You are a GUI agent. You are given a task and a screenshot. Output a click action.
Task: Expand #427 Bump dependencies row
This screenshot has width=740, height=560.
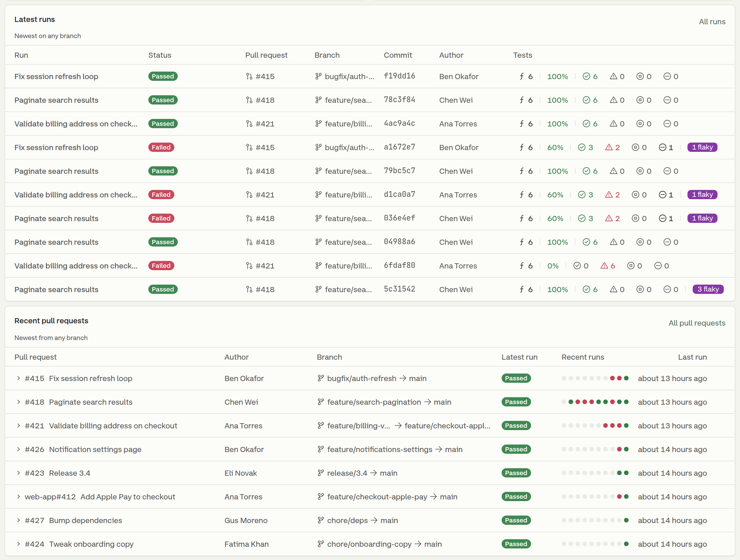coord(18,520)
